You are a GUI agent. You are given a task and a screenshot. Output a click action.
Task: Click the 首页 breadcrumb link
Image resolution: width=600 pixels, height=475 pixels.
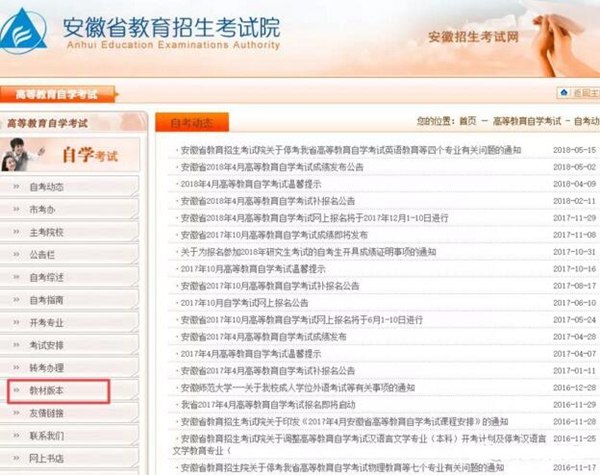(468, 121)
